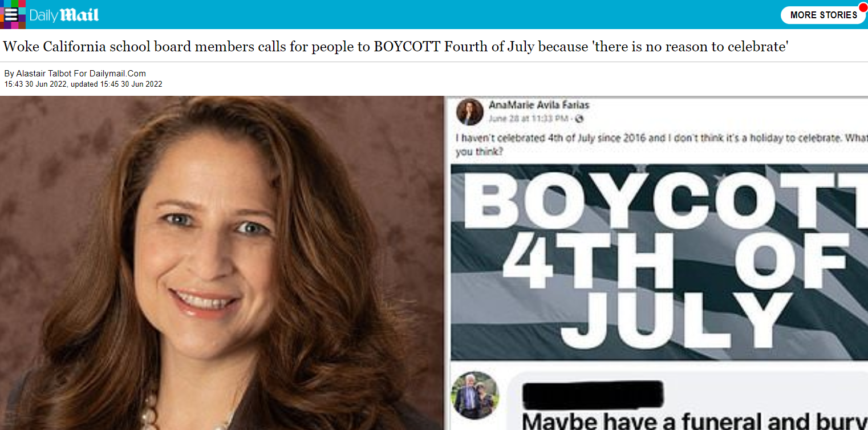
Task: Click the 15:43 30 Jun 2022 publish time
Action: click(36, 84)
